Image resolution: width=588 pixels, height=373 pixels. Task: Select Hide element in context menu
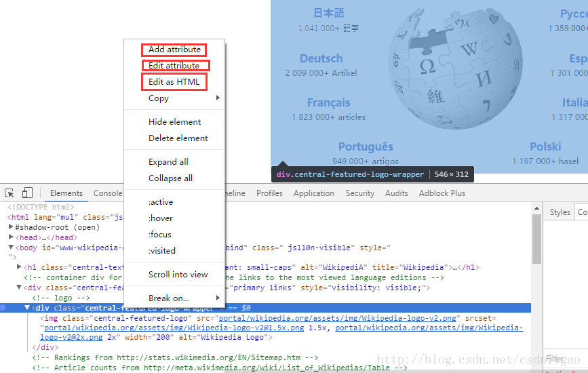pos(174,122)
